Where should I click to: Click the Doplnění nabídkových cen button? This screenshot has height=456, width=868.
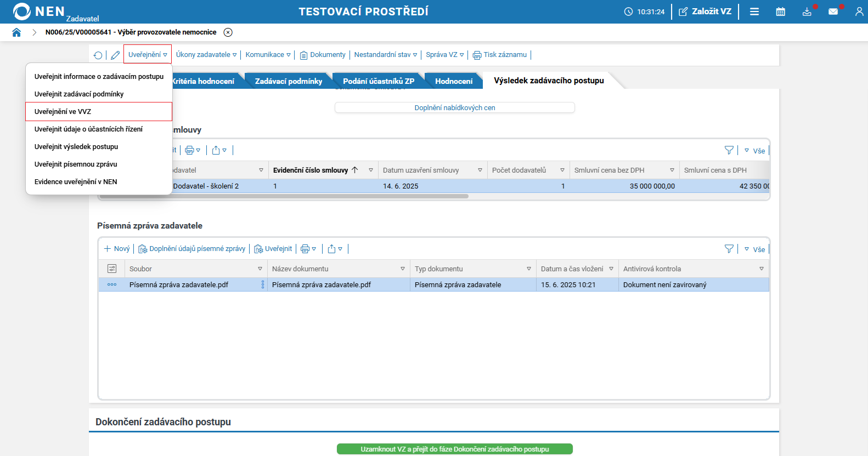tap(455, 107)
